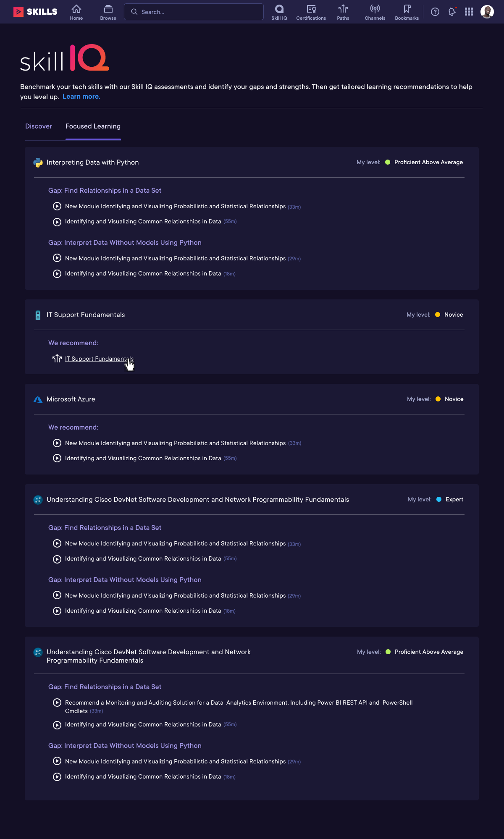Open the Paths nav icon
The width and height of the screenshot is (504, 839).
(x=343, y=12)
